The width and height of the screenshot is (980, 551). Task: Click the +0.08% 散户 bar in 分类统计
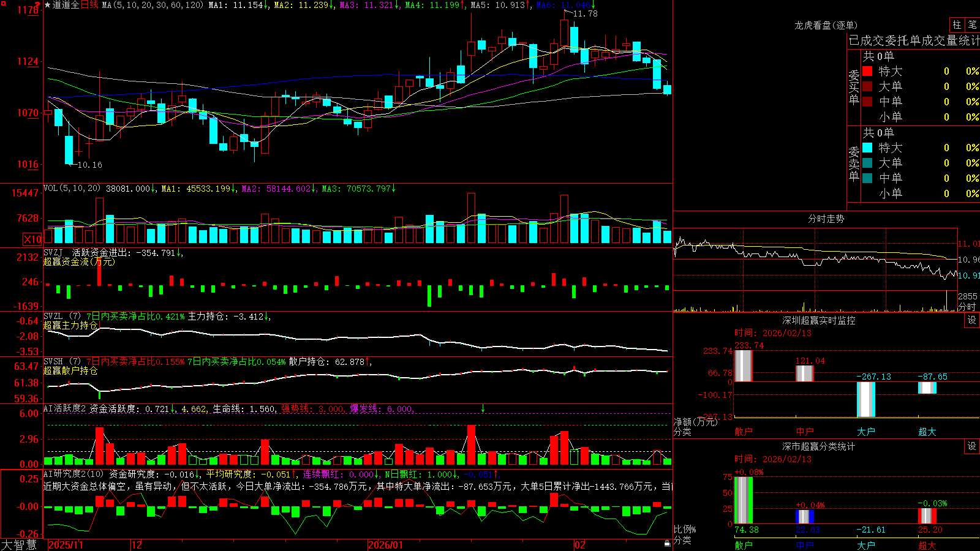pos(743,500)
